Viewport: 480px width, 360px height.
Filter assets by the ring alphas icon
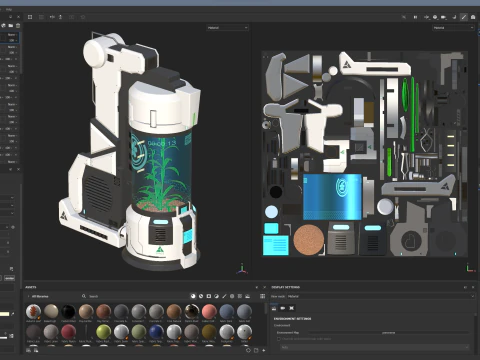(x=232, y=296)
